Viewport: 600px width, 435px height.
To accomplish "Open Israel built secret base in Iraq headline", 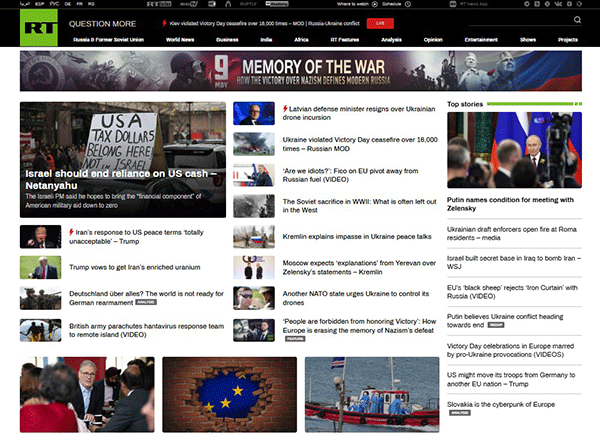I will 514,262.
